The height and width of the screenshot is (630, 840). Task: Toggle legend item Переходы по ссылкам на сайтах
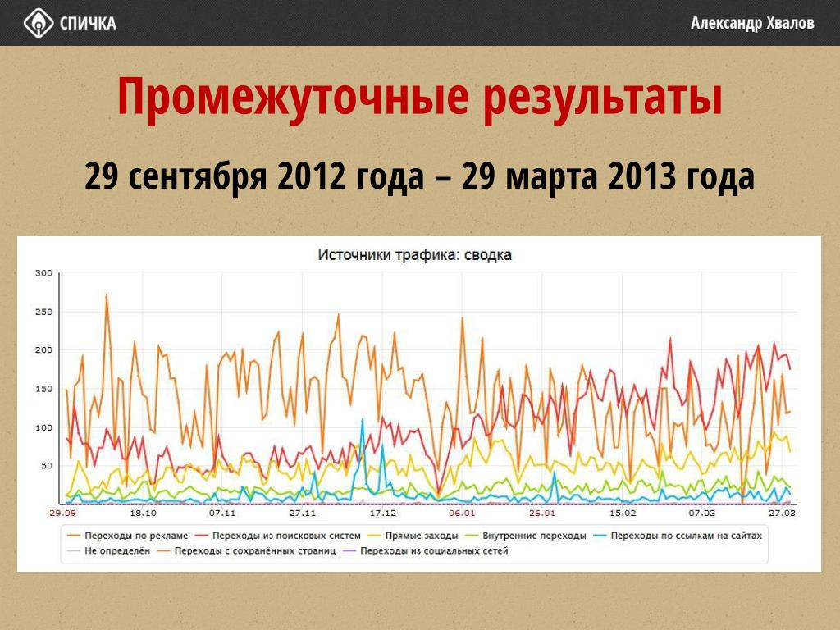pyautogui.click(x=678, y=536)
